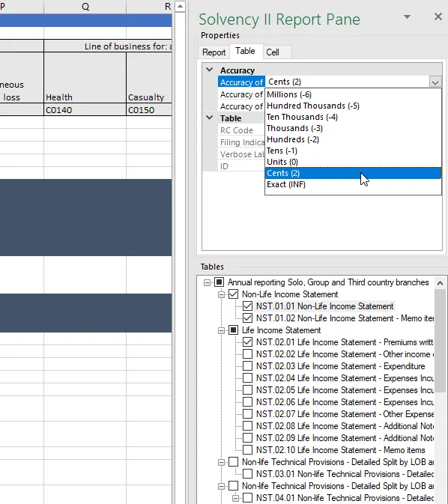
Task: Click the Tables list scroll up arrow
Action: coord(440,283)
